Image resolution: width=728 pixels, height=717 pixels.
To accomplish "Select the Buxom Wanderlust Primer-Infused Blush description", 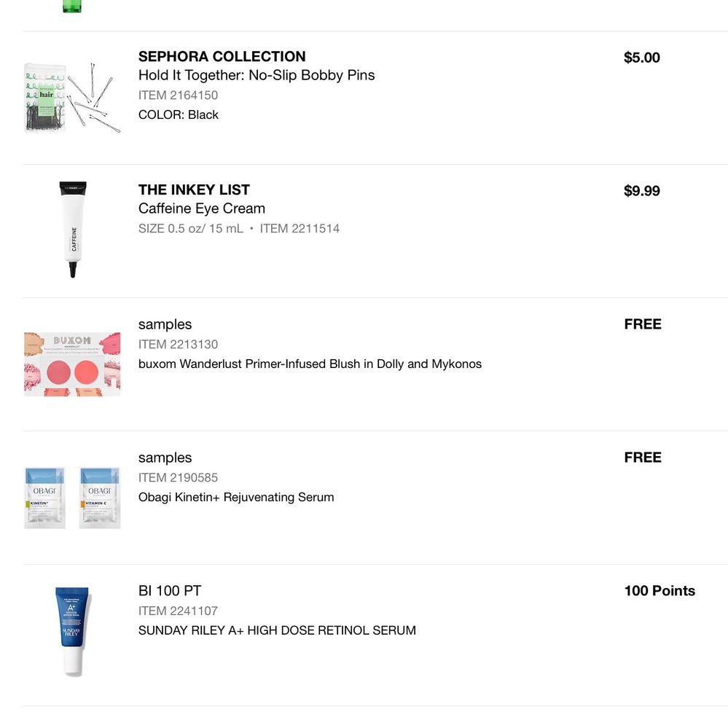I will pyautogui.click(x=310, y=364).
